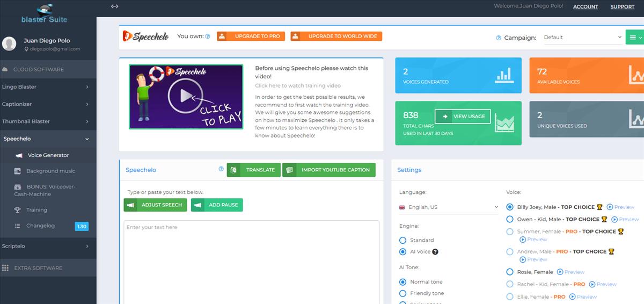
Task: Open the Language English, US dropdown
Action: 449,207
